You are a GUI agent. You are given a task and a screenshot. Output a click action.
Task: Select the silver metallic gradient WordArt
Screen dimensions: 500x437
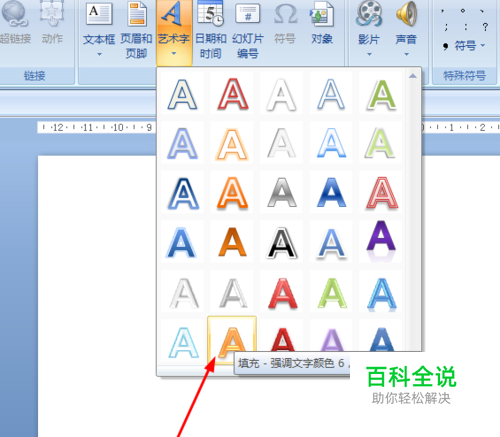pyautogui.click(x=282, y=193)
